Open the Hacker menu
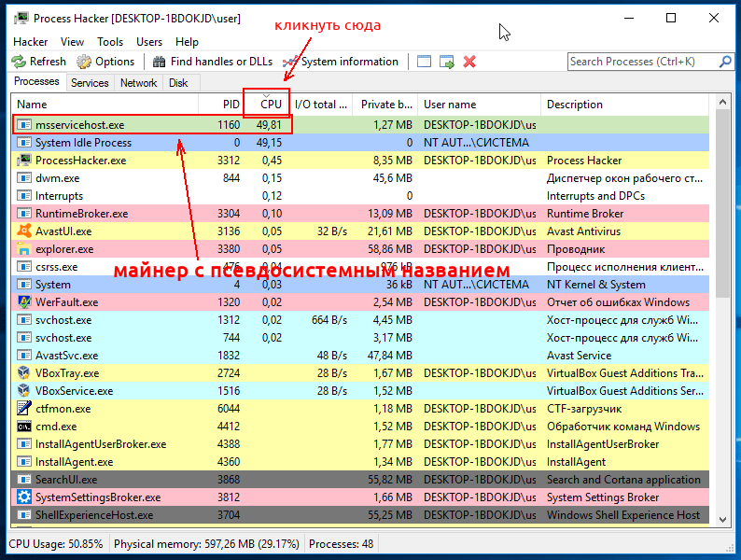This screenshot has height=560, width=741. click(x=30, y=42)
